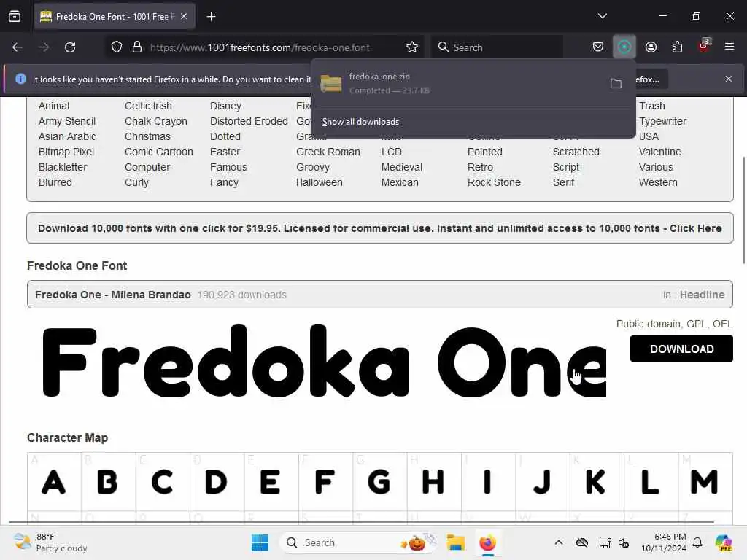The image size is (747, 560).
Task: Select the Fredoka One Font tab
Action: [115, 17]
